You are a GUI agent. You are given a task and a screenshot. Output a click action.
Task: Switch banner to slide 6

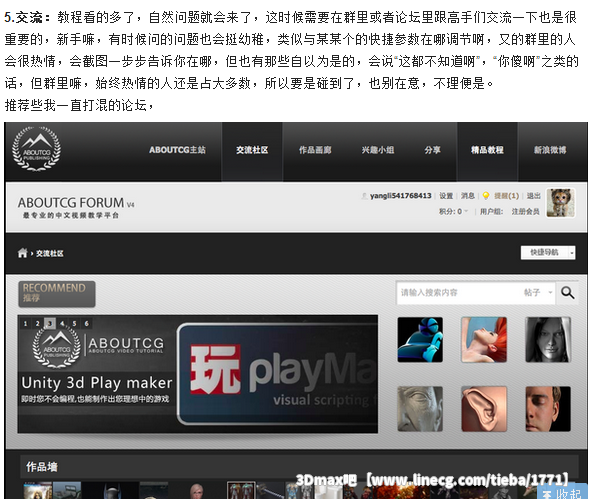point(86,323)
